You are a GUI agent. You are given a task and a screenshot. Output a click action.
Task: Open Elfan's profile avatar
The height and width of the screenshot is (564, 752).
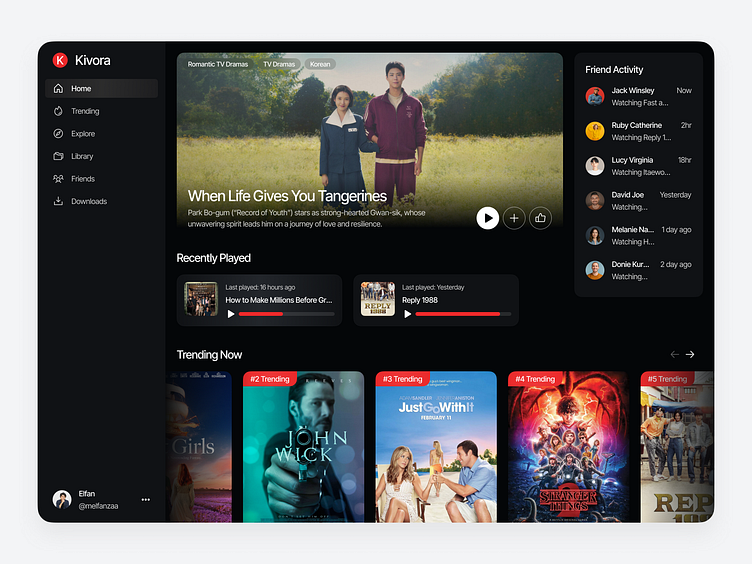(62, 500)
